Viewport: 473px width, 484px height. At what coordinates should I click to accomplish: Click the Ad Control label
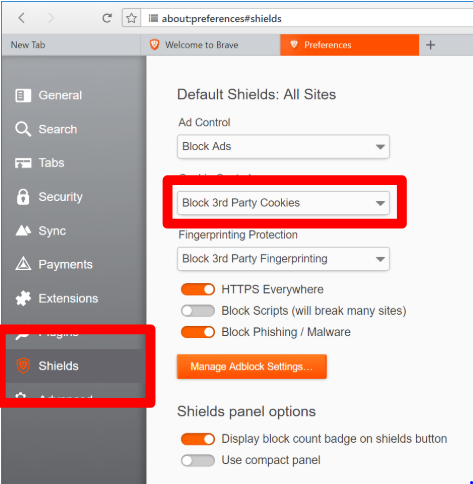(x=204, y=122)
